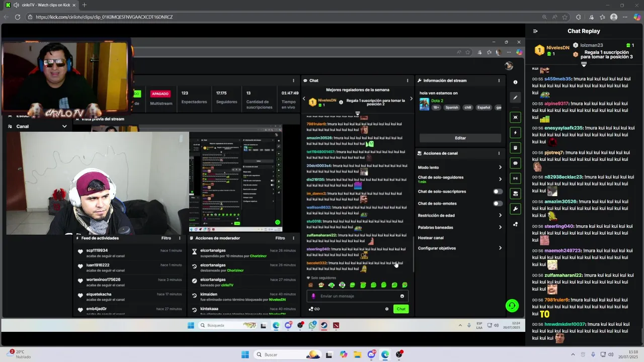Open emoji picker in message box
Viewport: 644px width, 362px height.
pyautogui.click(x=402, y=296)
